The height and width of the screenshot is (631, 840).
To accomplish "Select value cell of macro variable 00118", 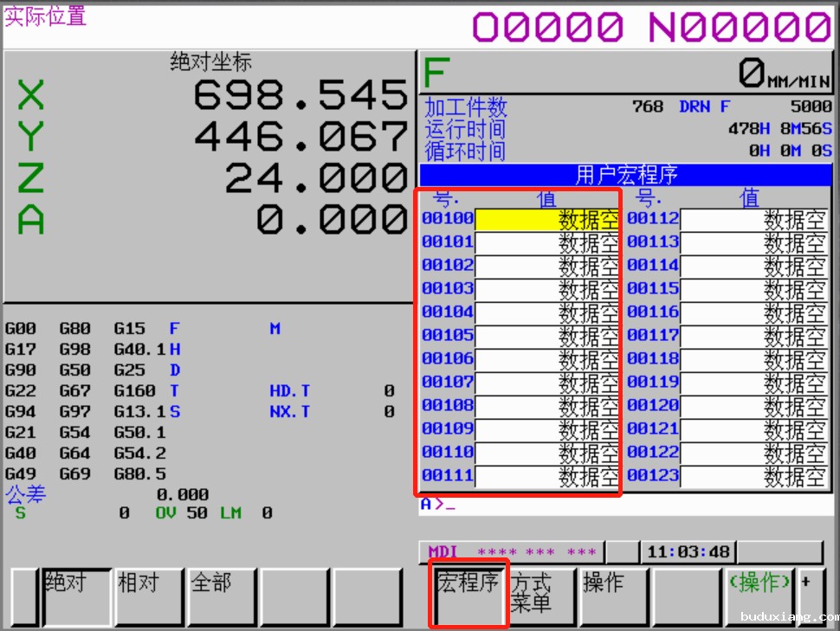I will pyautogui.click(x=753, y=360).
